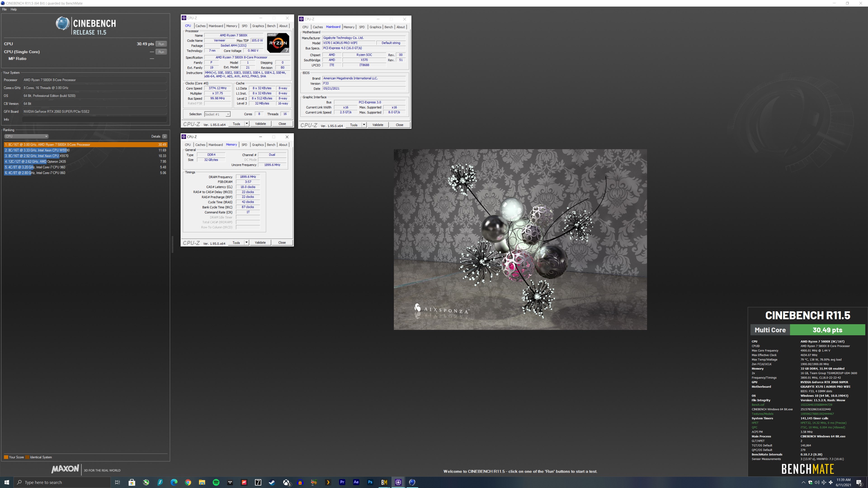Open the fan control tray icon

pos(831,482)
